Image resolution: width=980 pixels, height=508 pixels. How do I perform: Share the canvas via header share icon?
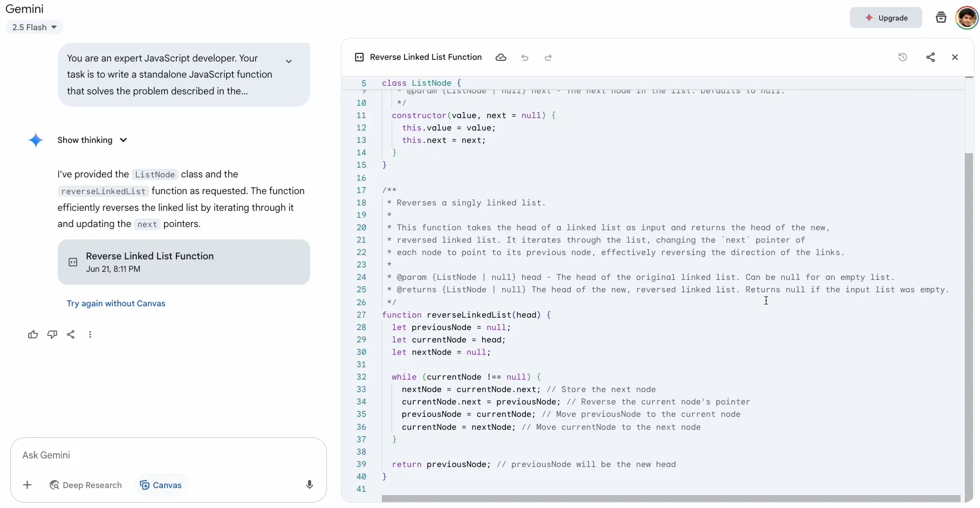pos(930,57)
